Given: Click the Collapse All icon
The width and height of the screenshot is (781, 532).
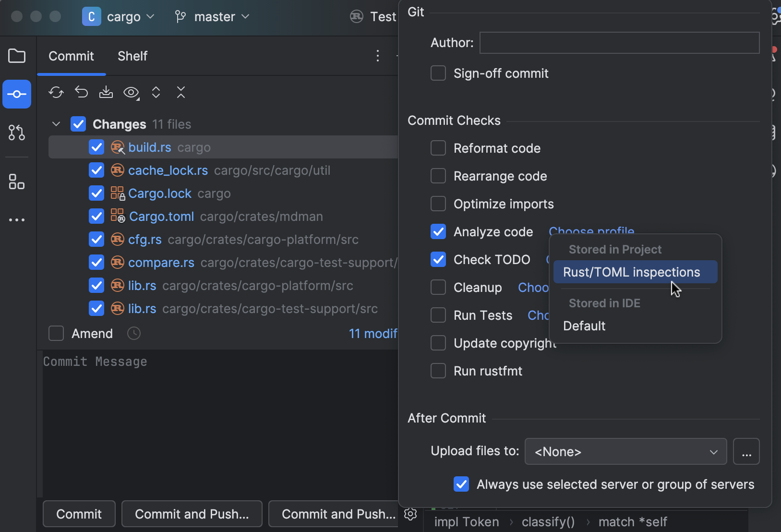Looking at the screenshot, I should click(181, 92).
